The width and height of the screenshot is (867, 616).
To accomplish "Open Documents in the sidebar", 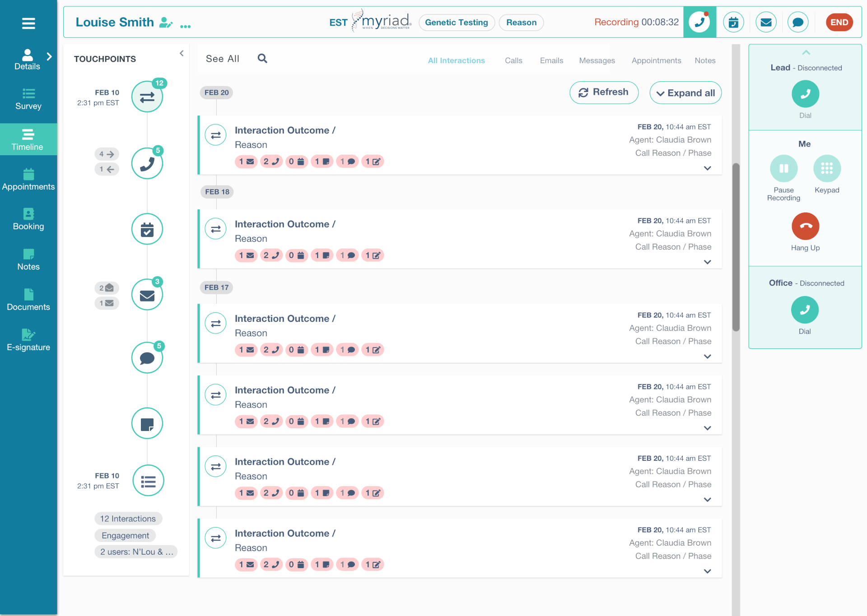I will (x=28, y=300).
